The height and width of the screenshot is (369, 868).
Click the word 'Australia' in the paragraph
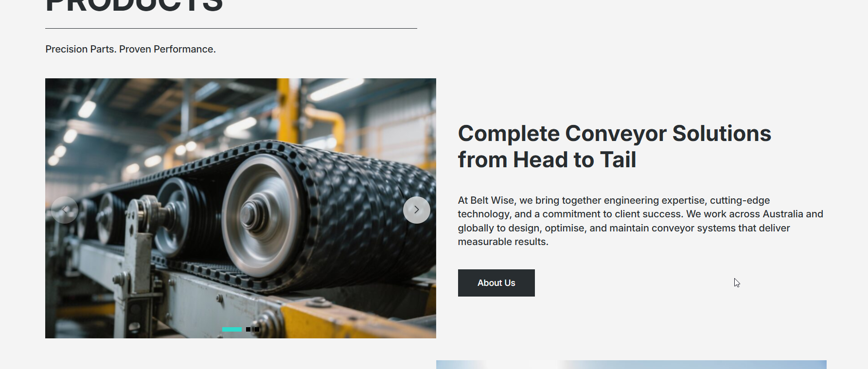pos(783,214)
